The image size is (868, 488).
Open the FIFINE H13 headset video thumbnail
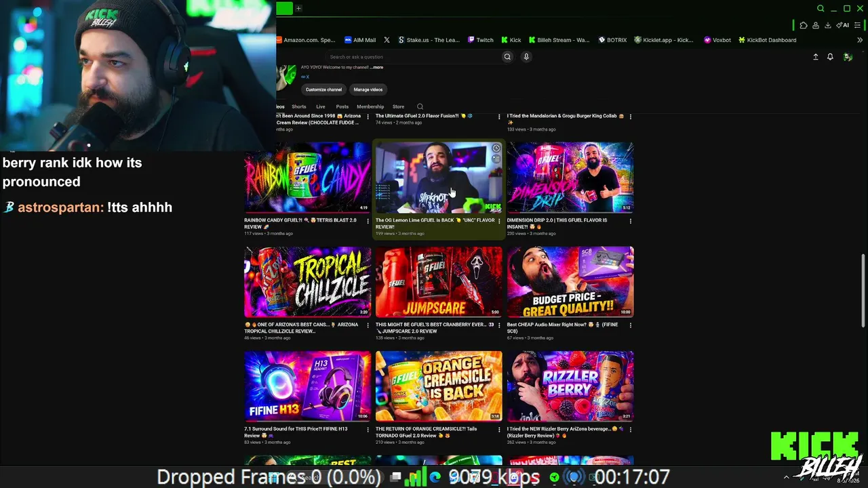click(x=308, y=386)
